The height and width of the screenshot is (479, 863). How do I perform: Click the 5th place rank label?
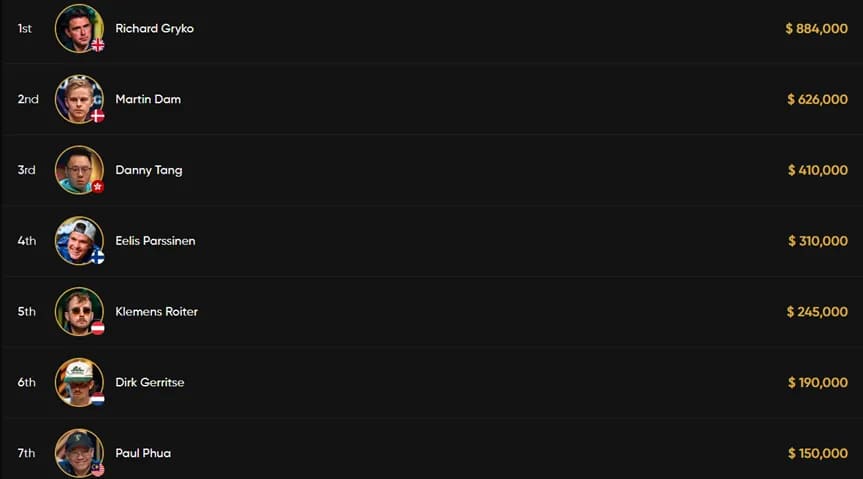tap(26, 312)
